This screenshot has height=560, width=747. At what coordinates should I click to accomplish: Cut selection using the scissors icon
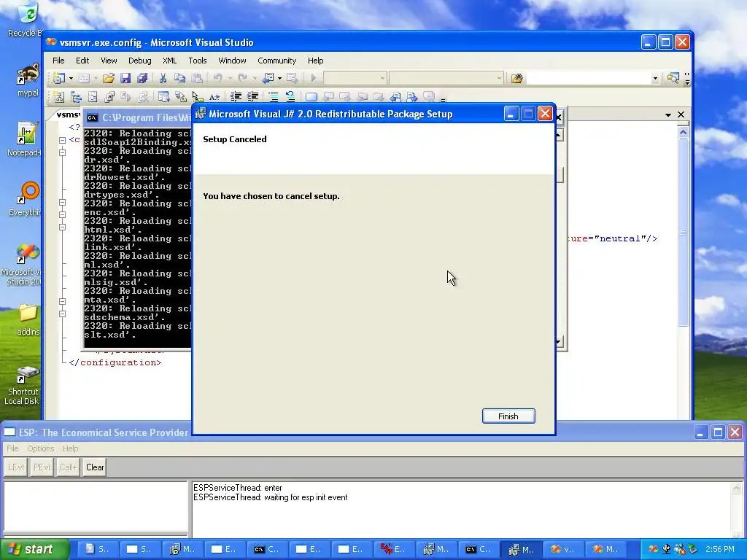pyautogui.click(x=163, y=78)
